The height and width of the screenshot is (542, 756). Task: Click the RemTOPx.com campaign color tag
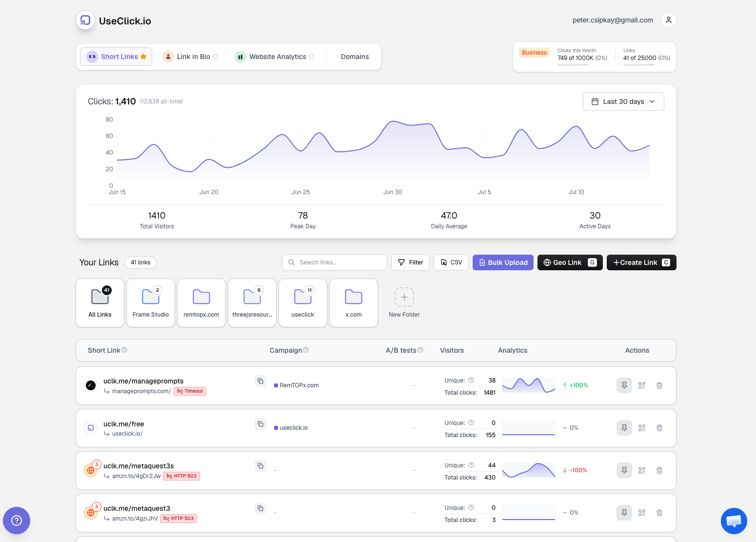[x=276, y=385]
